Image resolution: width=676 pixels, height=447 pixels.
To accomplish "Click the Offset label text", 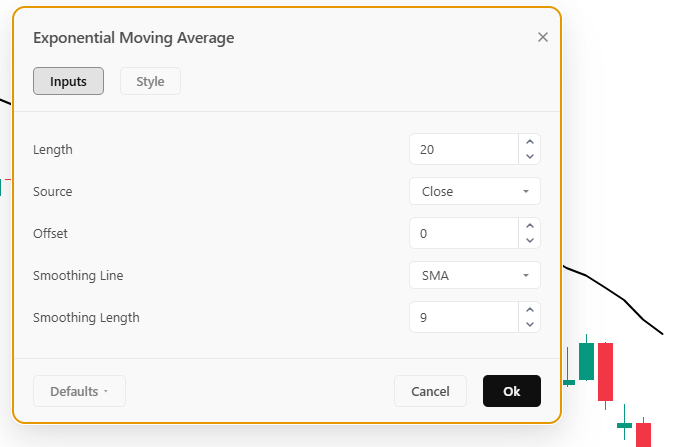I will tap(50, 234).
